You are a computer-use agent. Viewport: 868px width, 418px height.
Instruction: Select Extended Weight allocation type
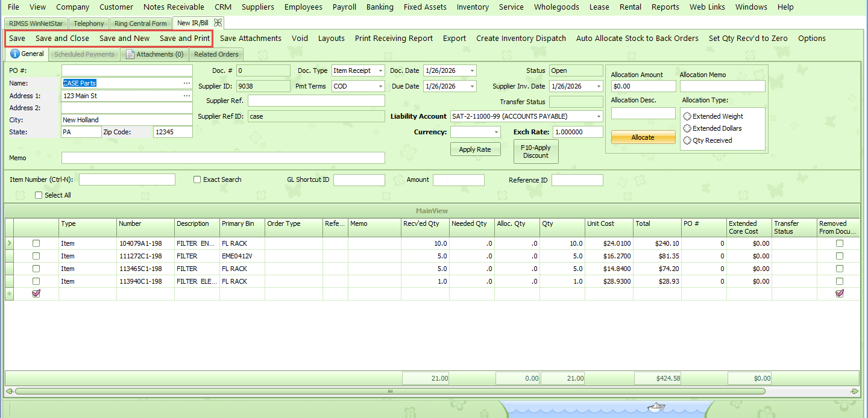(687, 116)
